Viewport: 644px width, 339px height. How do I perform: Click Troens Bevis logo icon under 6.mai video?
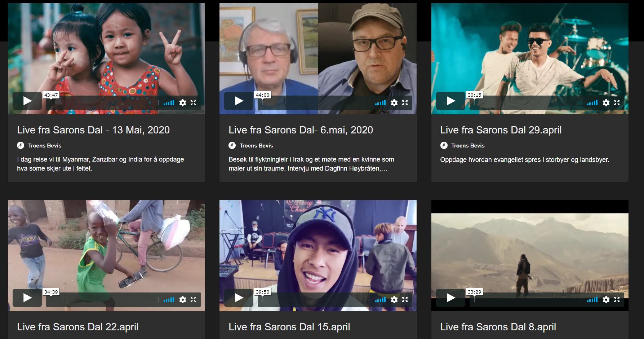[232, 146]
